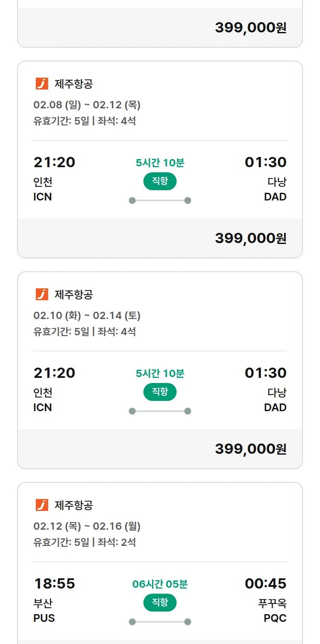
Task: Click the PUS airport code
Action: point(44,618)
